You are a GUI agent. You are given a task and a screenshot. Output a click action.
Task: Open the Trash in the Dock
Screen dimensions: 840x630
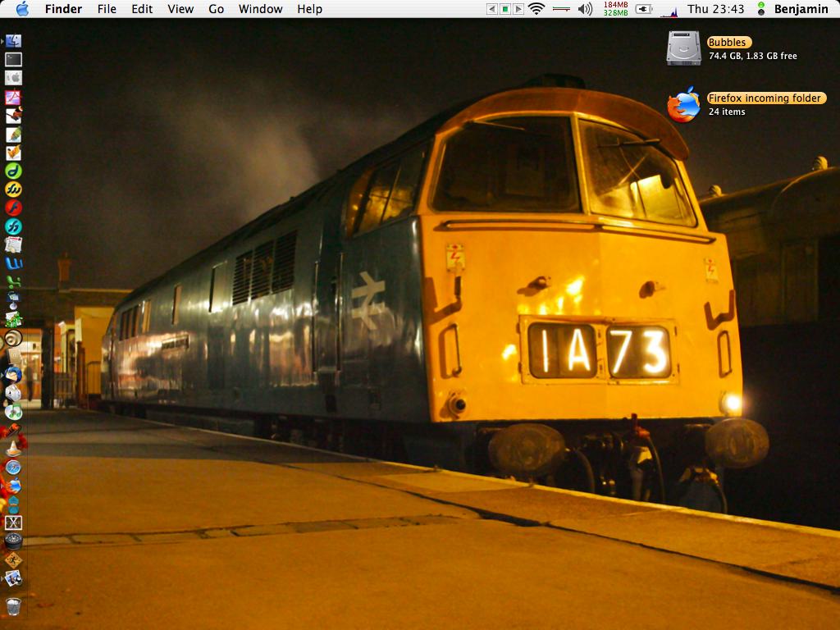(x=13, y=608)
